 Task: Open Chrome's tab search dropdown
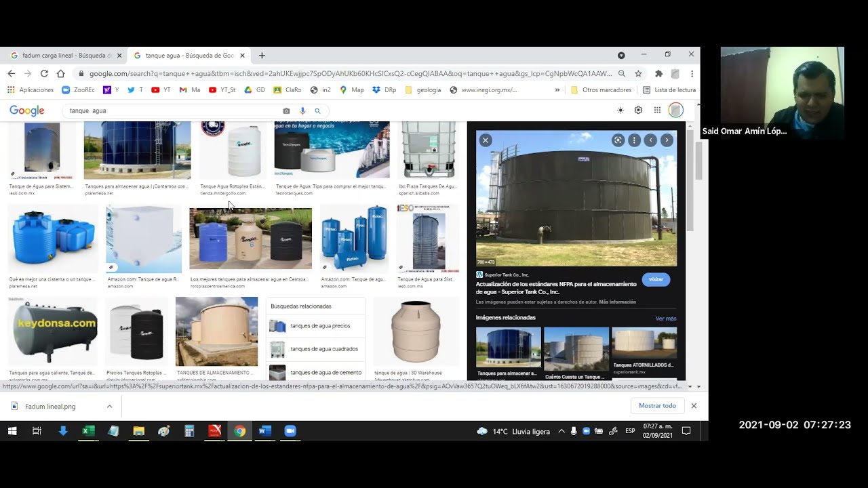(621, 55)
